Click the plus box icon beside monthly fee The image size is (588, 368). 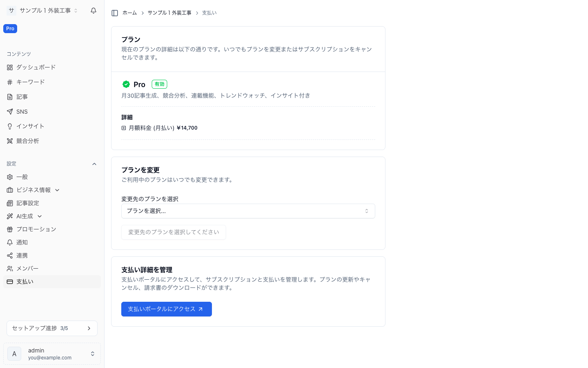124,128
